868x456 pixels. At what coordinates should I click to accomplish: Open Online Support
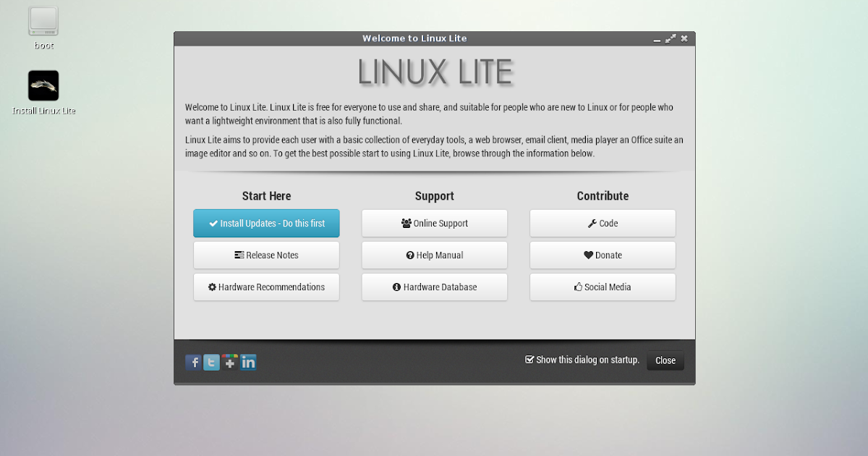point(434,223)
